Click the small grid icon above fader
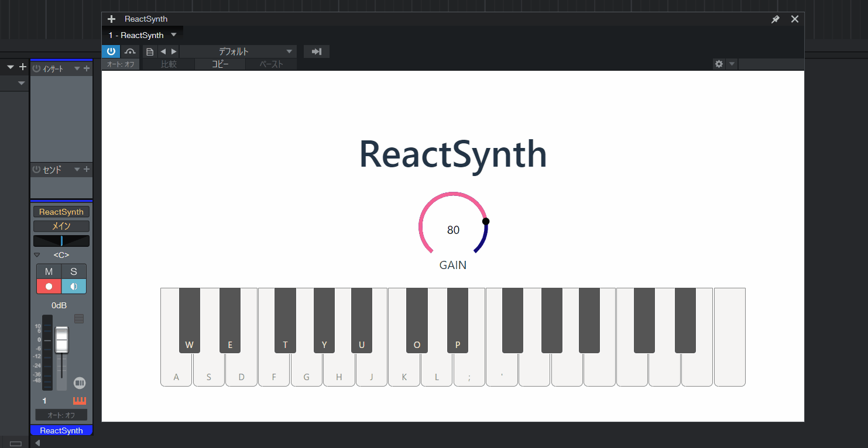This screenshot has height=448, width=868. tap(79, 319)
